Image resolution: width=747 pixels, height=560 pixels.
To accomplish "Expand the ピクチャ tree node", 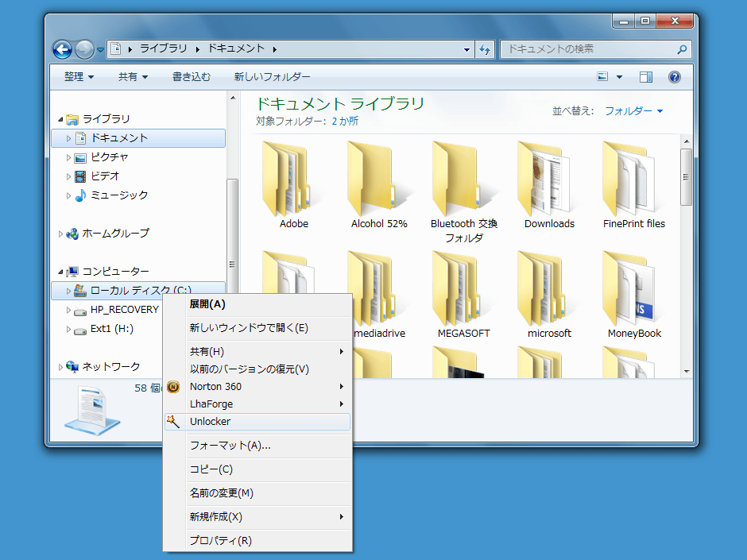I will (x=69, y=157).
